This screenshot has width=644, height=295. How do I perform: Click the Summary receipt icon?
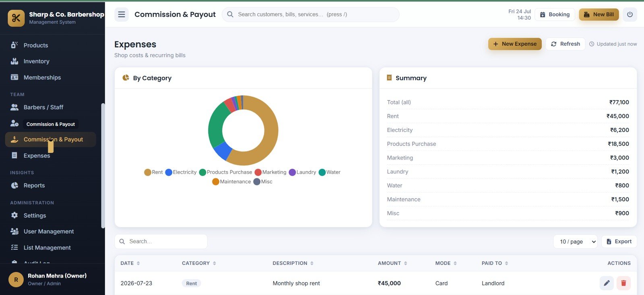click(389, 78)
